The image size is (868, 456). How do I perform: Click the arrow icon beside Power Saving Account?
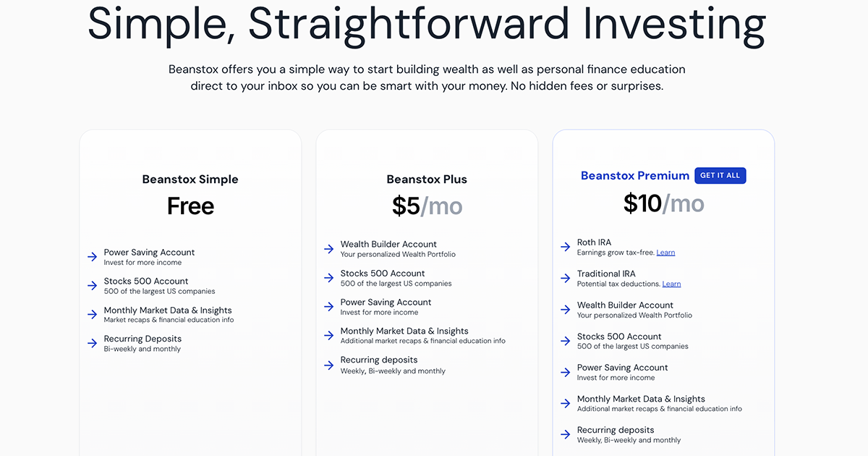point(92,256)
